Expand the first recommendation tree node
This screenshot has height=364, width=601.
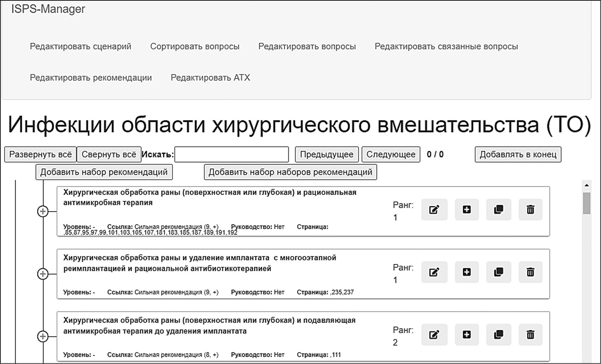click(43, 211)
